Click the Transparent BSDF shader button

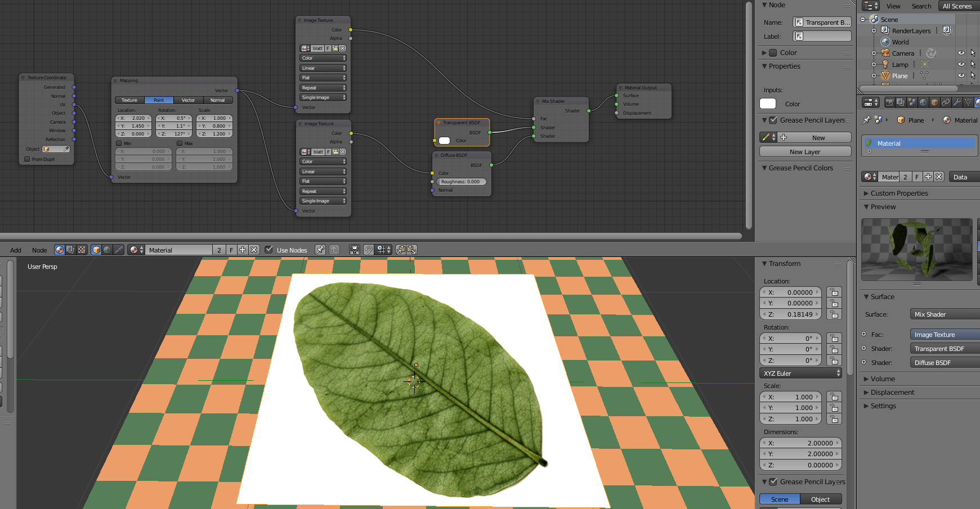pos(945,349)
